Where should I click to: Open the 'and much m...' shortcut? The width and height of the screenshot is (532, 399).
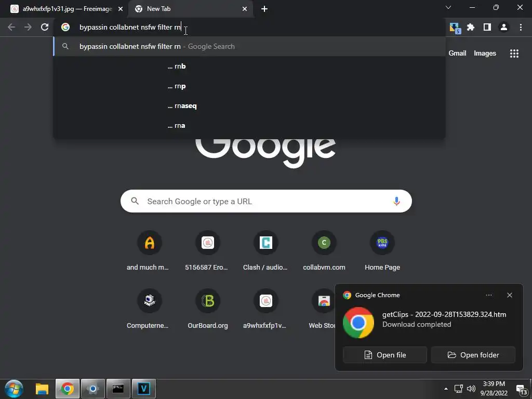pyautogui.click(x=149, y=251)
